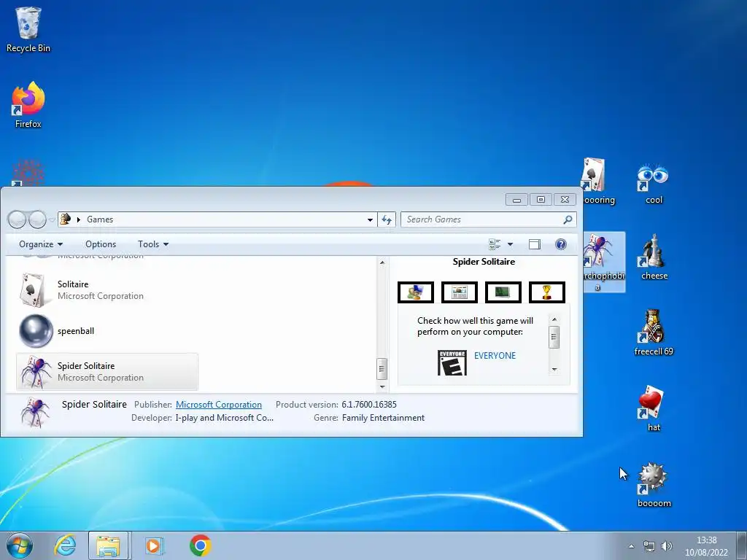Image resolution: width=747 pixels, height=560 pixels.
Task: Toggle the preview pane button
Action: coord(535,244)
